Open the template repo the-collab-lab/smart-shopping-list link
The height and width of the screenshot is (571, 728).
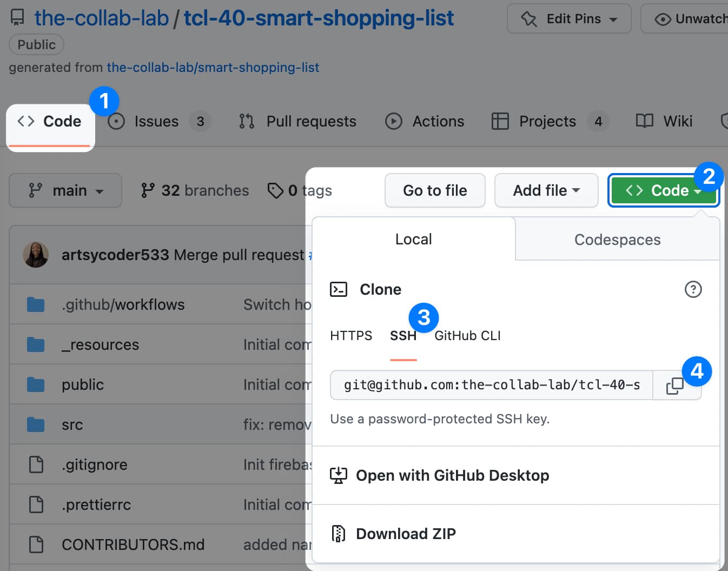(x=213, y=68)
